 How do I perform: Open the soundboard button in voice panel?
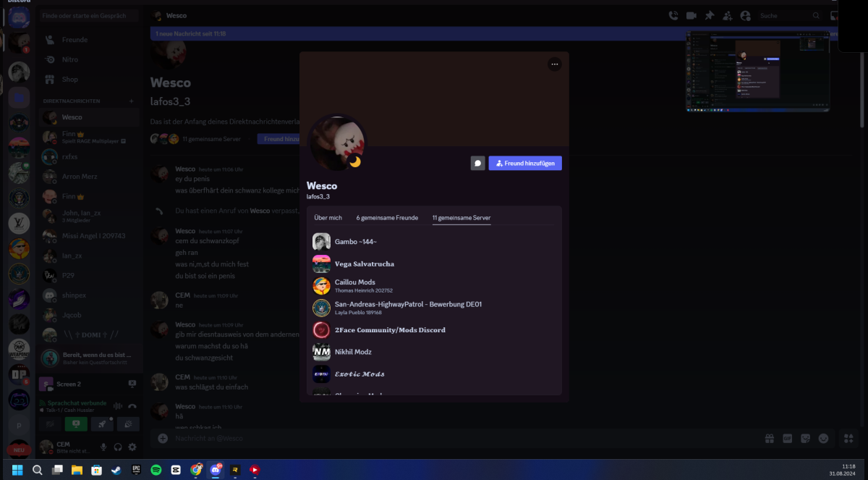pos(128,424)
